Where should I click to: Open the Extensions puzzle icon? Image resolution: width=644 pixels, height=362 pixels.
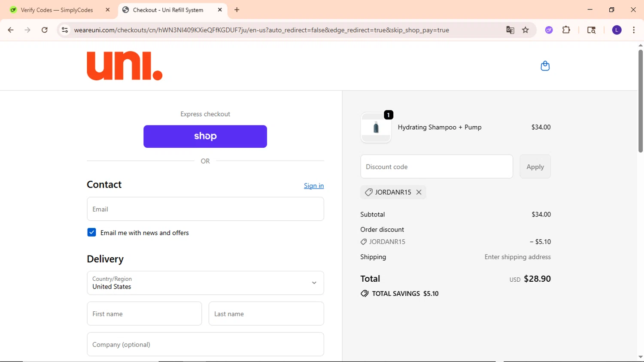pyautogui.click(x=566, y=30)
